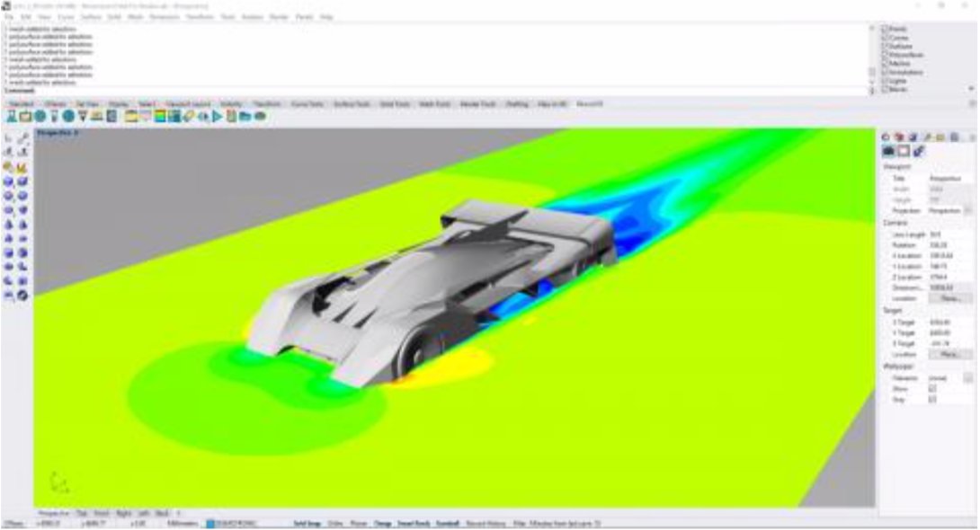Click the blue grid mesh toolbar icon
Image resolution: width=980 pixels, height=530 pixels.
click(x=174, y=116)
